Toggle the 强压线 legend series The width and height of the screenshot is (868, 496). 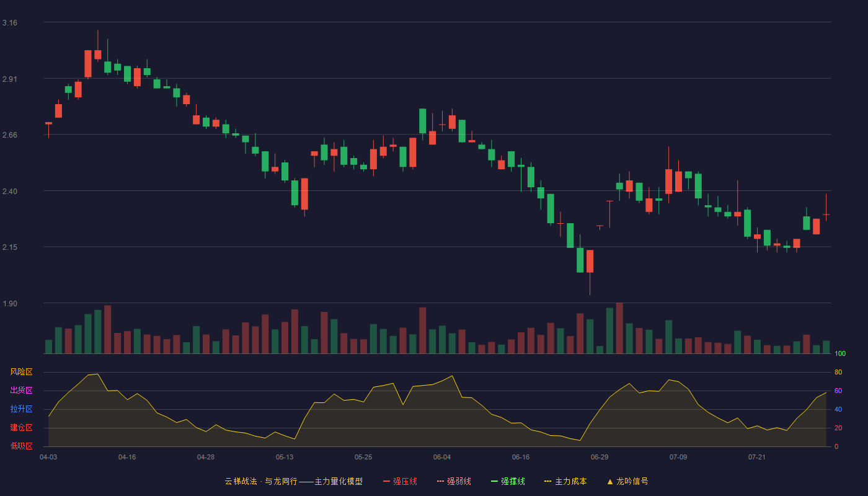[x=401, y=481]
